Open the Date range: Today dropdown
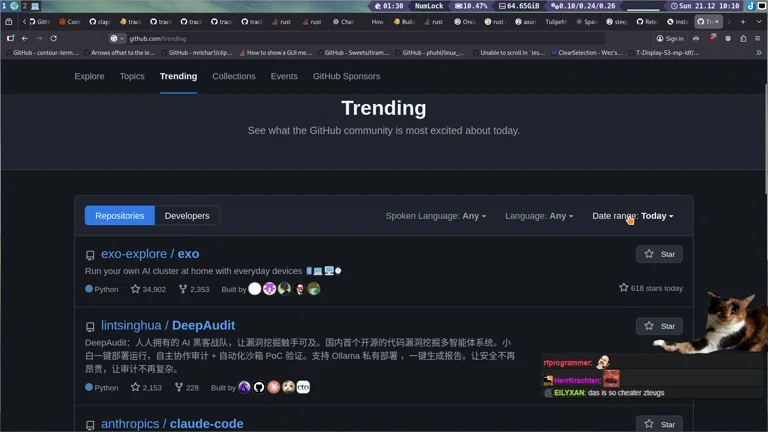The height and width of the screenshot is (432, 768). point(632,216)
